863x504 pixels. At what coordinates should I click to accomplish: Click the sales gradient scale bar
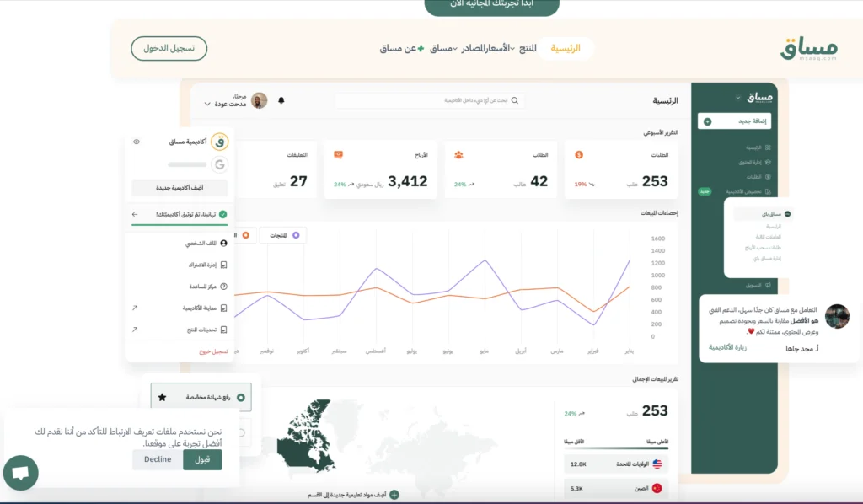point(616,448)
